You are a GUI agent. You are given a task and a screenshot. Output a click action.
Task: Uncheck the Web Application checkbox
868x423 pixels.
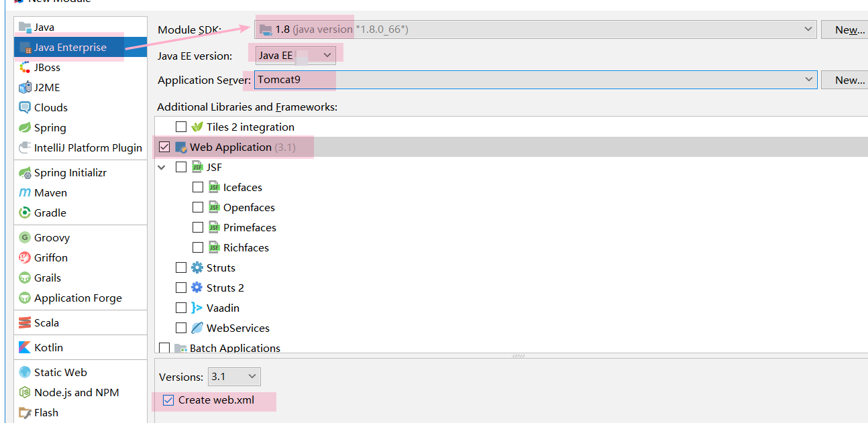click(164, 147)
